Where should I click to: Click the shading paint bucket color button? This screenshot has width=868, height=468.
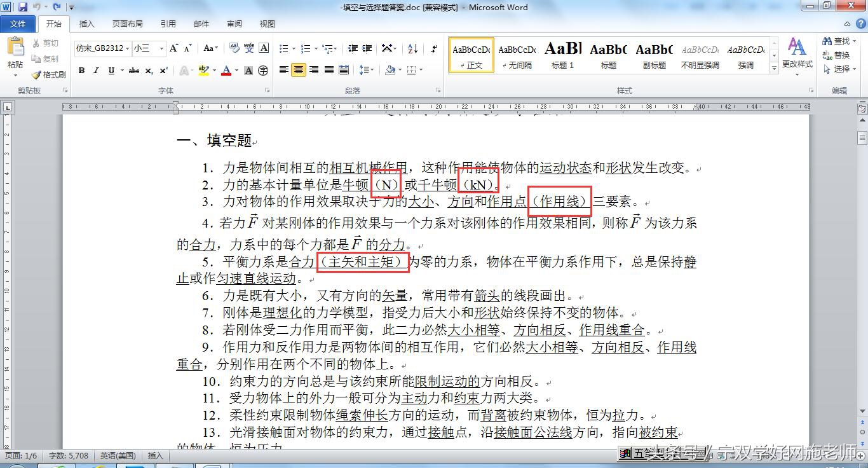[390, 70]
